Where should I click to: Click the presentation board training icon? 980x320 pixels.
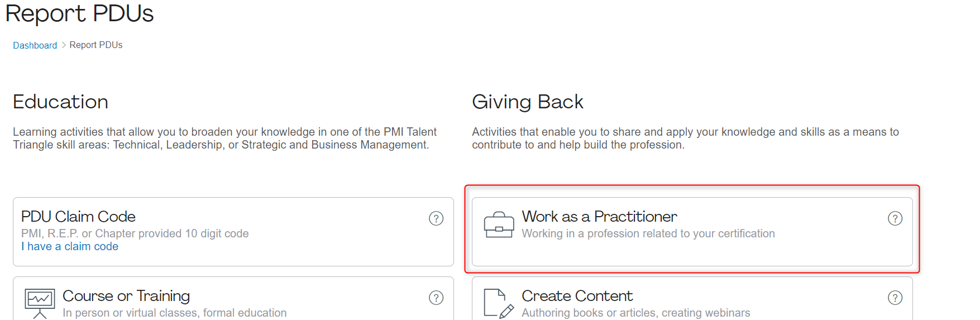40,303
